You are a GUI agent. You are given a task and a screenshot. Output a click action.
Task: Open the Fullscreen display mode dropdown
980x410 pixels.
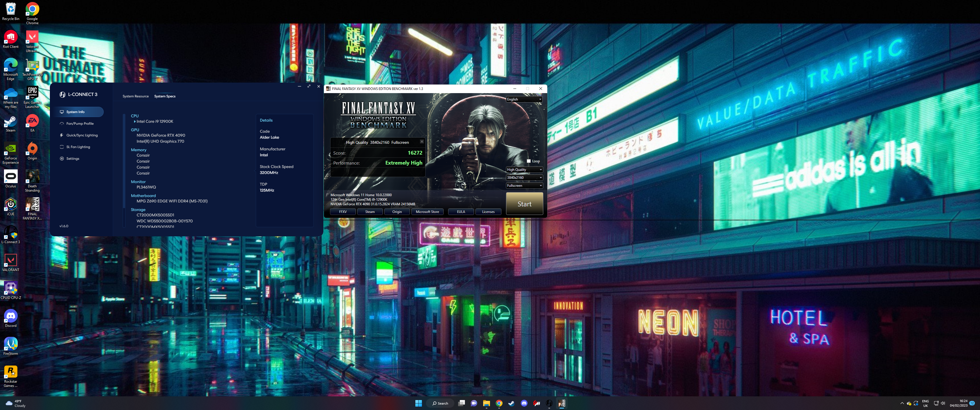click(x=524, y=186)
